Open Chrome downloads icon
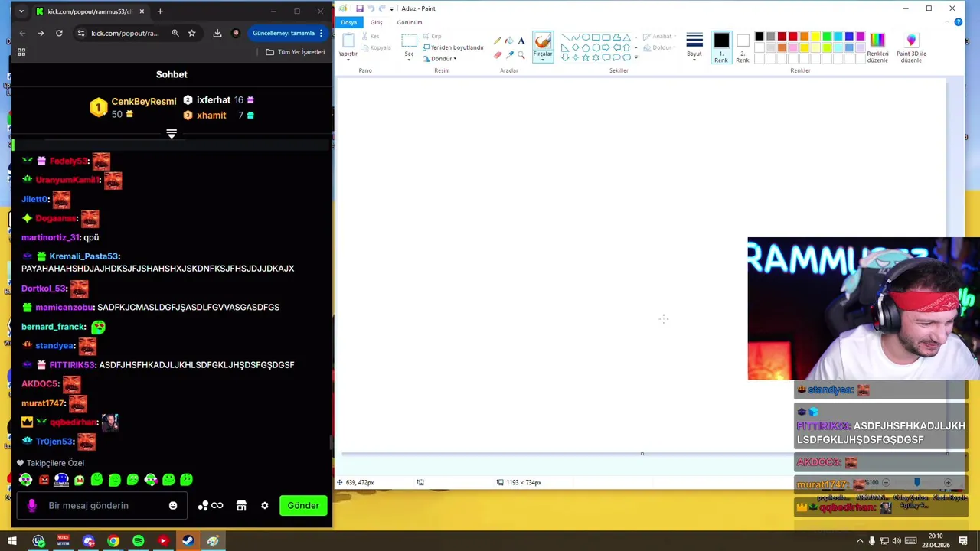The width and height of the screenshot is (980, 551). pos(217,33)
